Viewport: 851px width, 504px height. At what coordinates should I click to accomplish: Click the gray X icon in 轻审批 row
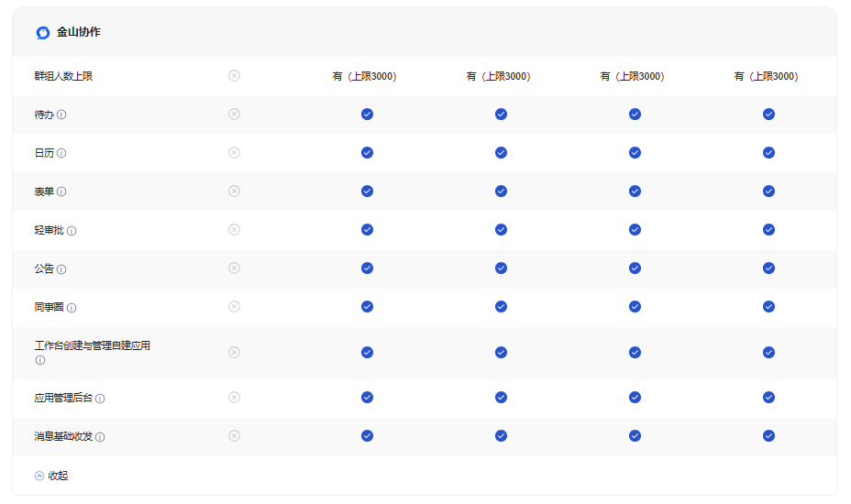tap(234, 229)
